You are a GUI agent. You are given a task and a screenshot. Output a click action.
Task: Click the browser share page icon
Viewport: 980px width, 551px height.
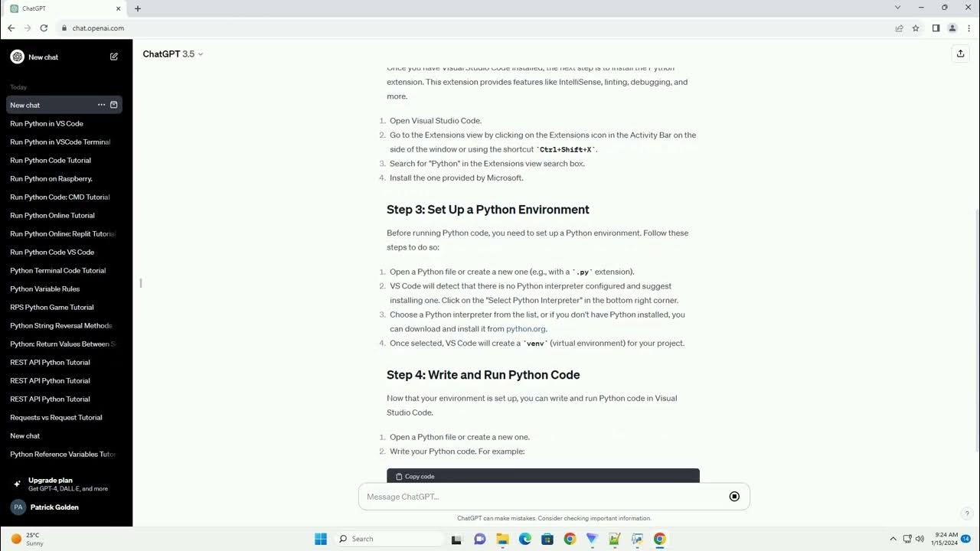click(x=899, y=28)
